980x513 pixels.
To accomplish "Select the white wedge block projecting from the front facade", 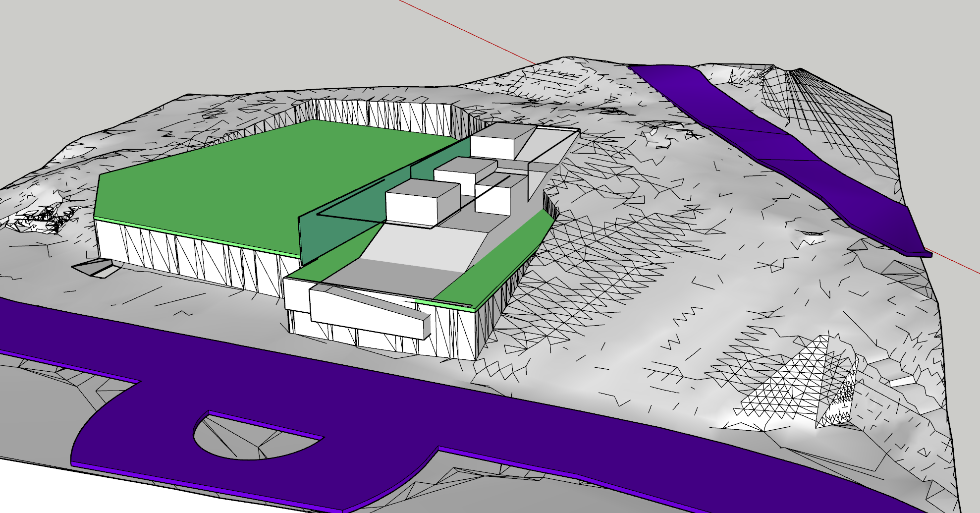I will (x=369, y=312).
